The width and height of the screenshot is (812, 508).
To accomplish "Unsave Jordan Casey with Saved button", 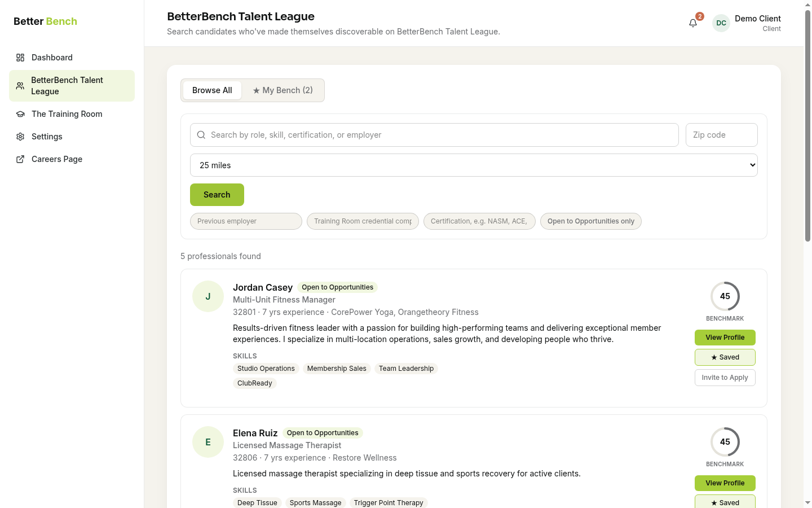I will [725, 357].
